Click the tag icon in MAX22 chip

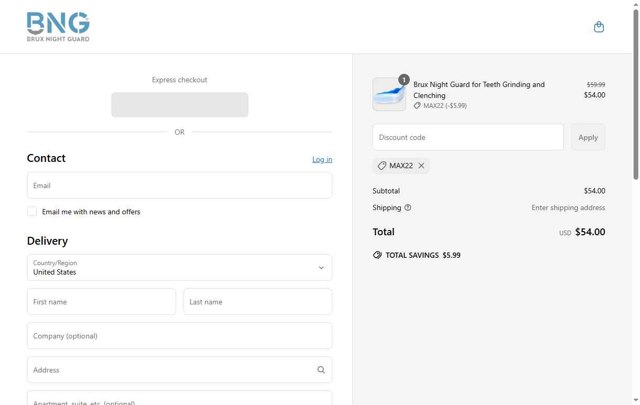[x=382, y=166]
